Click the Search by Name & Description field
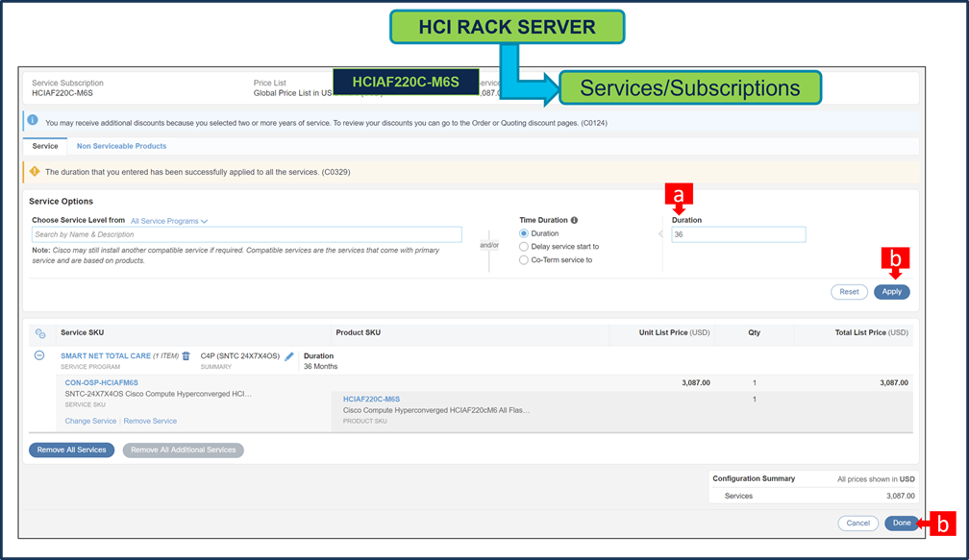Image resolution: width=969 pixels, height=560 pixels. click(x=246, y=234)
